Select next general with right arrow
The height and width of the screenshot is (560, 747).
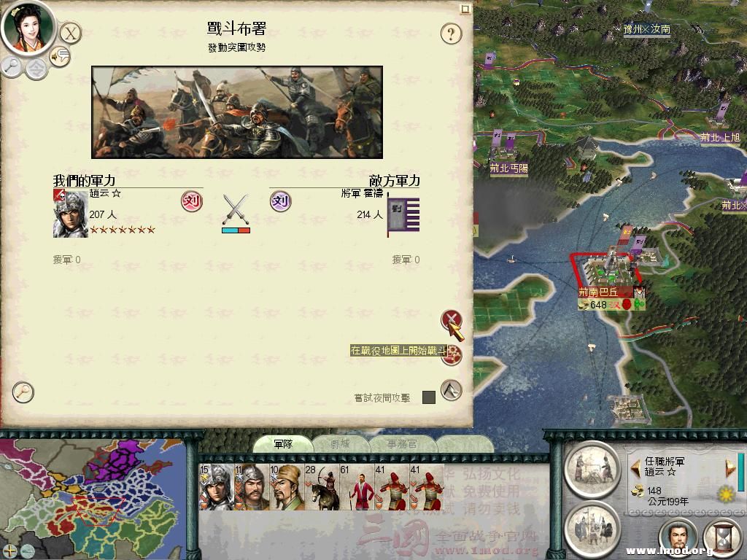click(x=730, y=468)
